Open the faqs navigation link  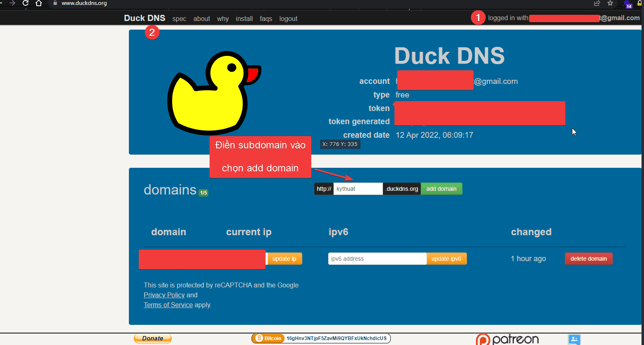tap(266, 19)
